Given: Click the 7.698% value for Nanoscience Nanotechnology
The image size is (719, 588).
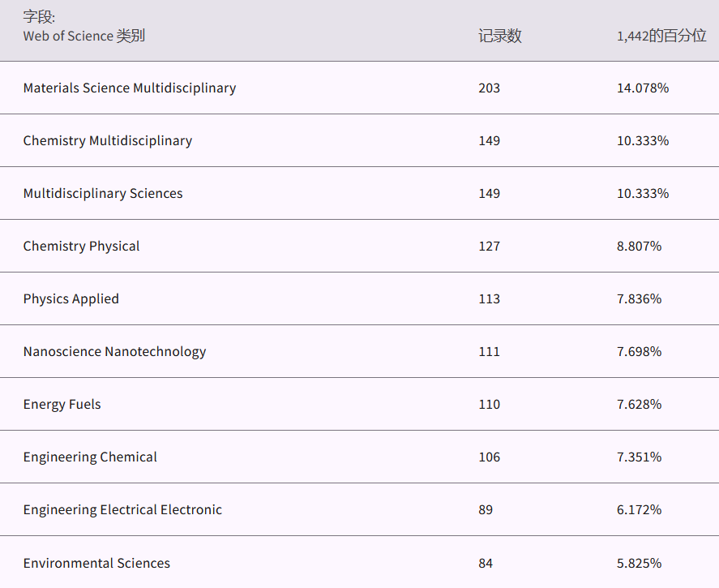Looking at the screenshot, I should 639,351.
